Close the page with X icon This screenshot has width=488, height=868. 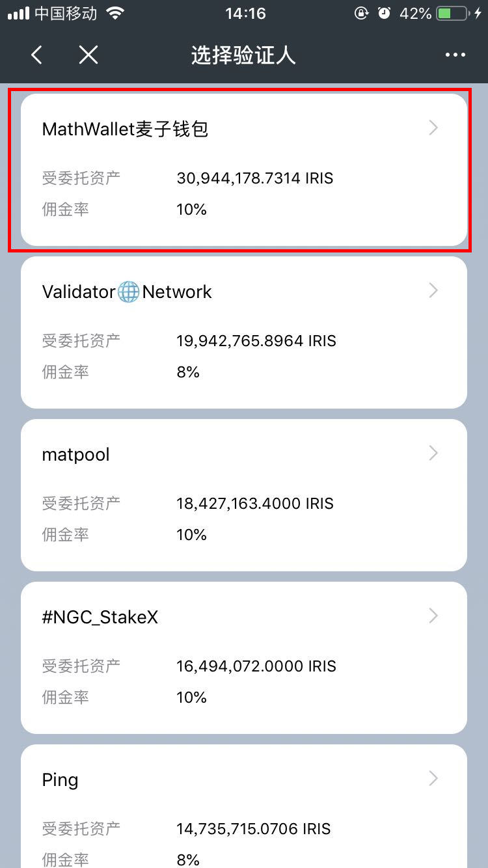(88, 55)
